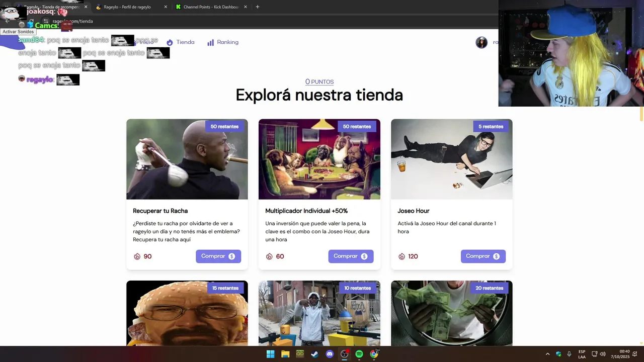Open File Explorer from taskbar
Image resolution: width=644 pixels, height=362 pixels.
(x=285, y=354)
